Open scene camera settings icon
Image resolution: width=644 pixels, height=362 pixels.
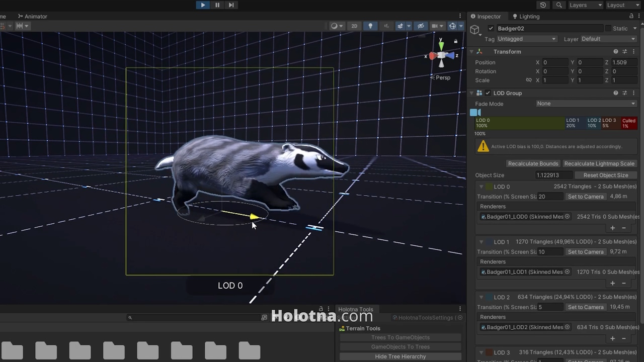(435, 26)
